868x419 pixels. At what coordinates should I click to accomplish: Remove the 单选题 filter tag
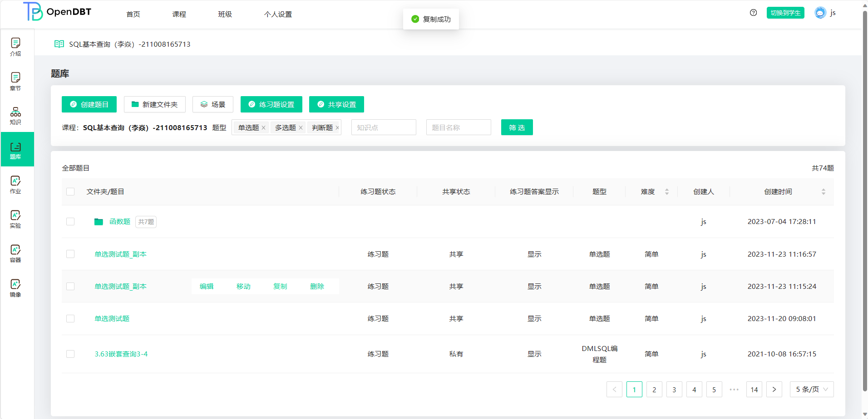[263, 128]
